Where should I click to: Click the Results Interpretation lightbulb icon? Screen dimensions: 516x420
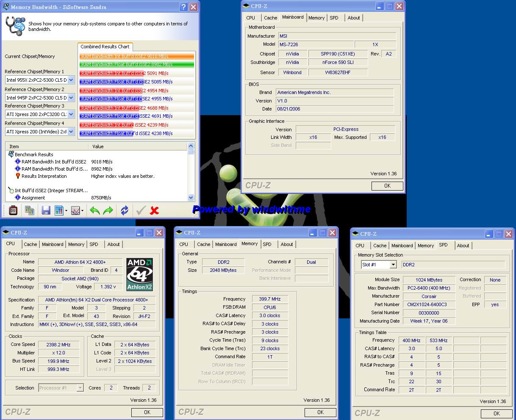click(x=18, y=176)
